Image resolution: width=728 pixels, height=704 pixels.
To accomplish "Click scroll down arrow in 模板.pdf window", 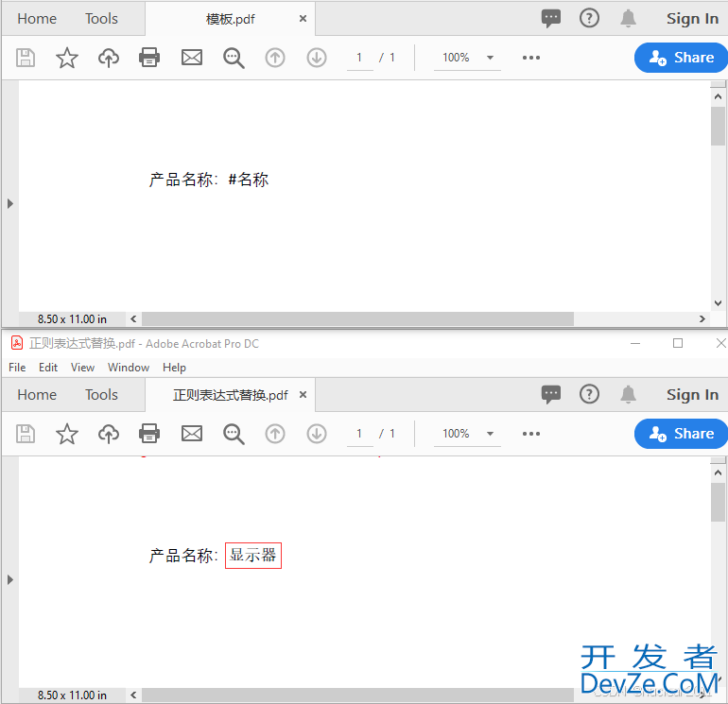I will pyautogui.click(x=718, y=303).
